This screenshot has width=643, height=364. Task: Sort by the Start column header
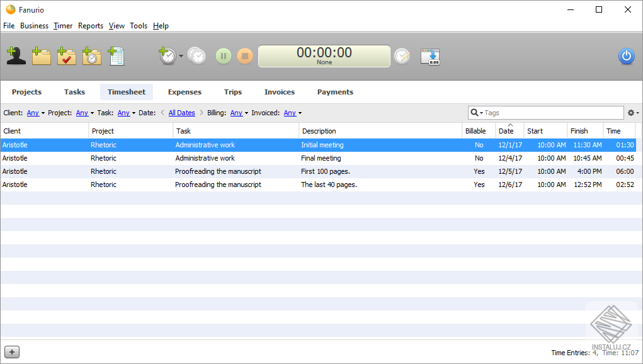click(545, 131)
